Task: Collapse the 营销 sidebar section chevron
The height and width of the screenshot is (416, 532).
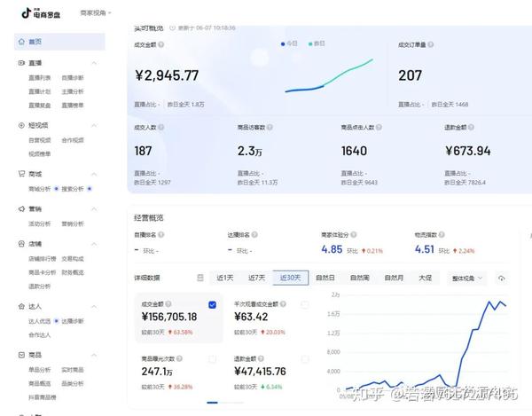Action: pyautogui.click(x=94, y=208)
